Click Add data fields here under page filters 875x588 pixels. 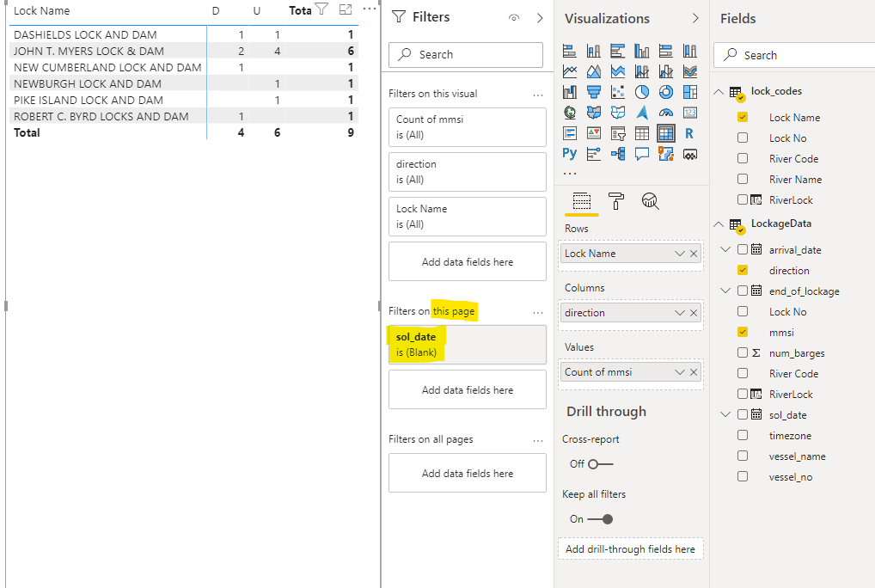click(467, 389)
